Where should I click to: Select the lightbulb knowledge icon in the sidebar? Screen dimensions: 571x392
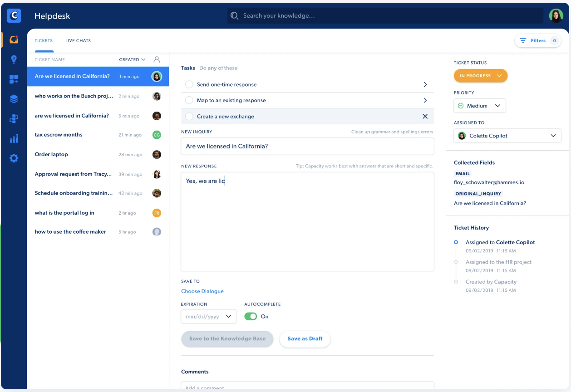coord(14,59)
